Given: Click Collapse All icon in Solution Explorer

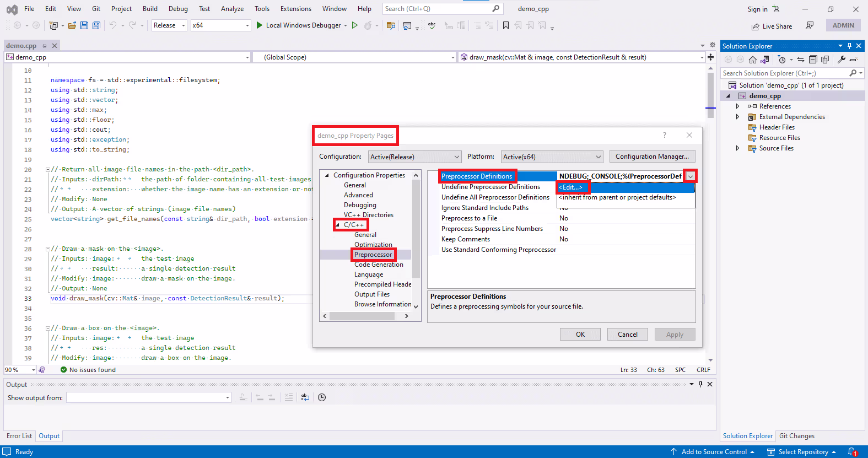Looking at the screenshot, I should click(x=813, y=60).
